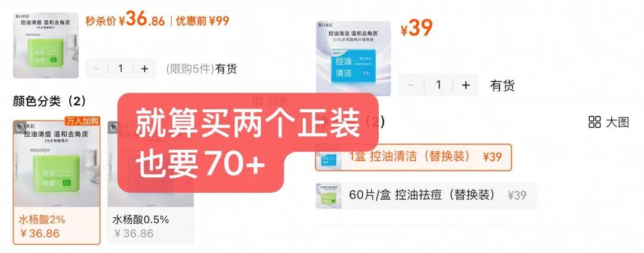
Task: Choose 1盒 控油清洁（替换装）option
Action: tap(413, 157)
